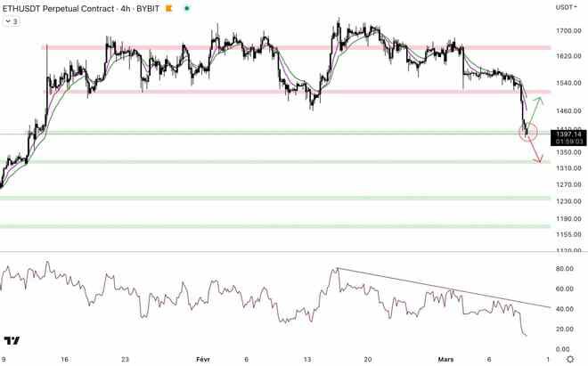Click the RSI 60.00 scale label
The height and width of the screenshot is (366, 588).
click(564, 289)
